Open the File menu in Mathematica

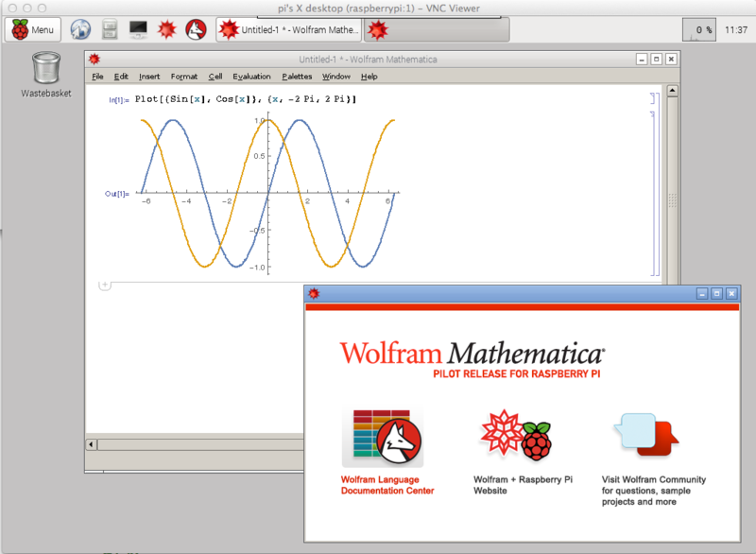97,77
